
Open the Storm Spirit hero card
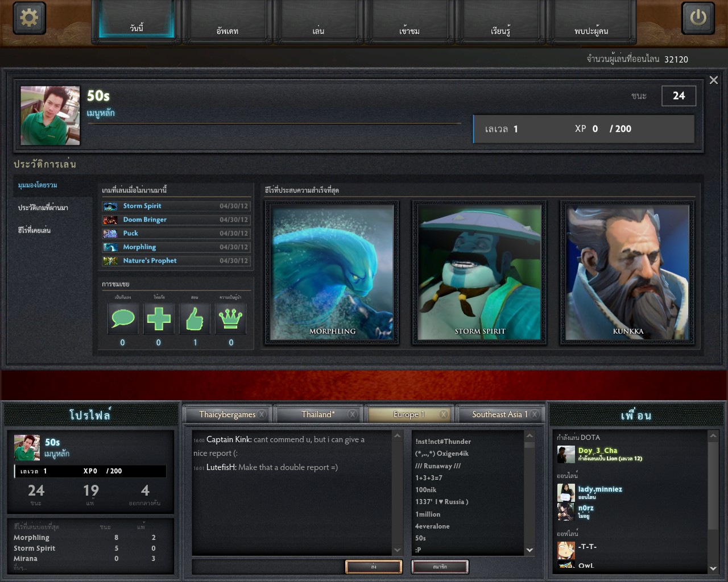pos(480,273)
